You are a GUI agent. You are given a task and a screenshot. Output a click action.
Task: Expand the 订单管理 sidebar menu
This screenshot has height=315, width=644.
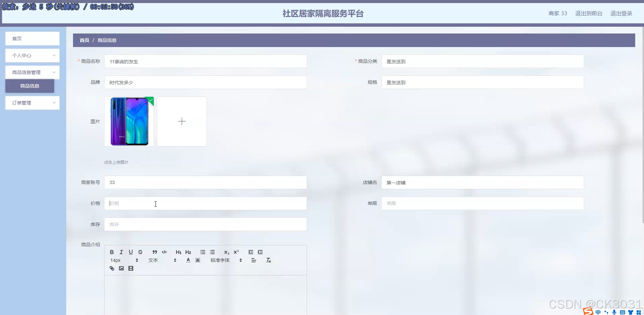(x=32, y=103)
